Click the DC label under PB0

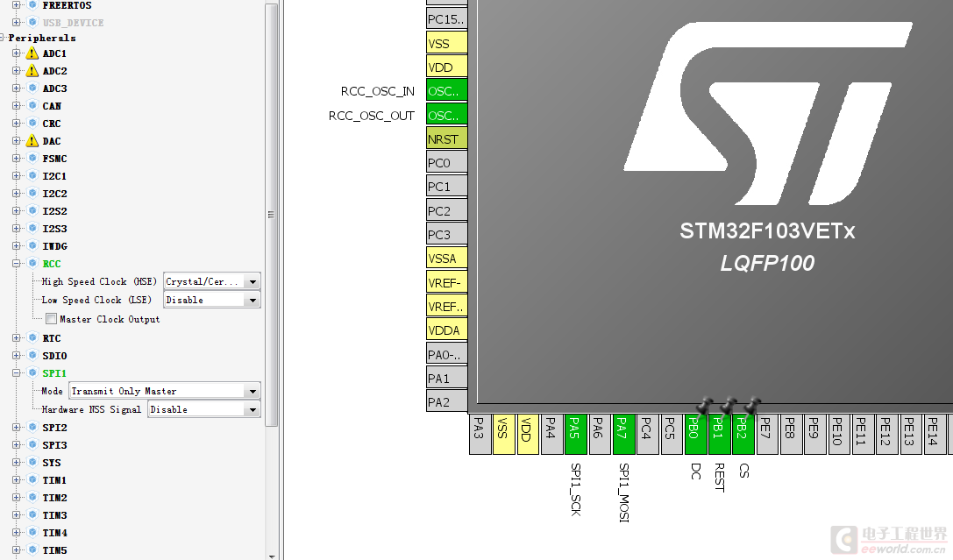pyautogui.click(x=696, y=471)
